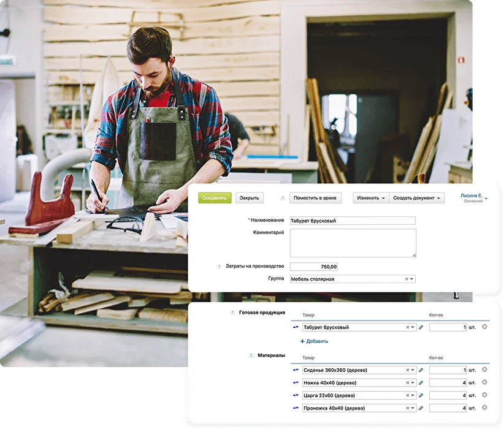Clear the Группа field with the x icon
Image resolution: width=504 pixels, height=429 pixels.
coord(407,279)
